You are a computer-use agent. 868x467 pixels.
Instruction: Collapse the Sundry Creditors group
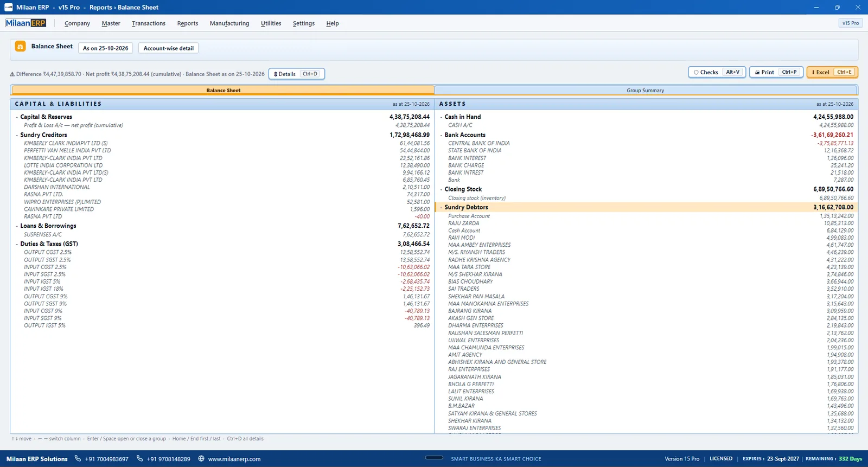pos(17,135)
